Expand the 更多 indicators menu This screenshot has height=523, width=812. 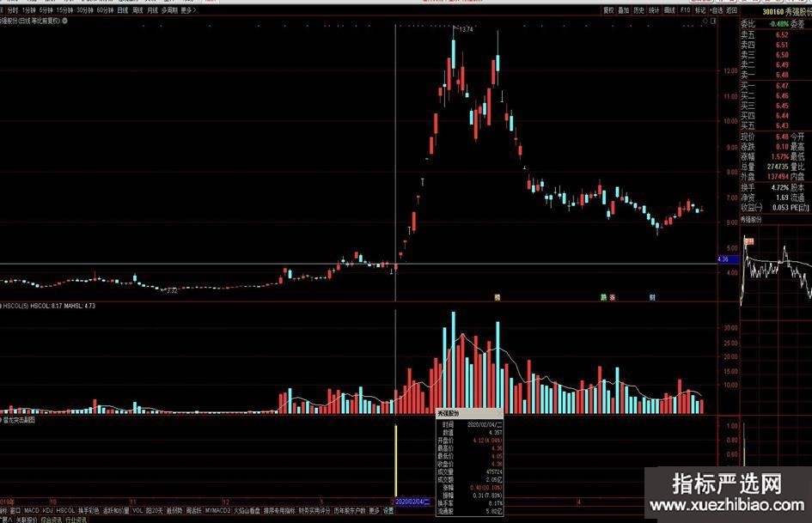pyautogui.click(x=375, y=511)
